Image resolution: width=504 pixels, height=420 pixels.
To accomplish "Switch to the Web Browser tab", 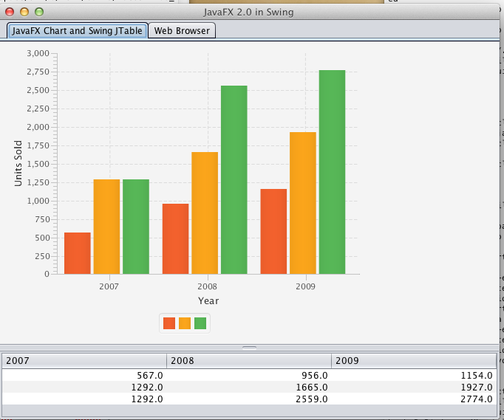I will [x=182, y=30].
